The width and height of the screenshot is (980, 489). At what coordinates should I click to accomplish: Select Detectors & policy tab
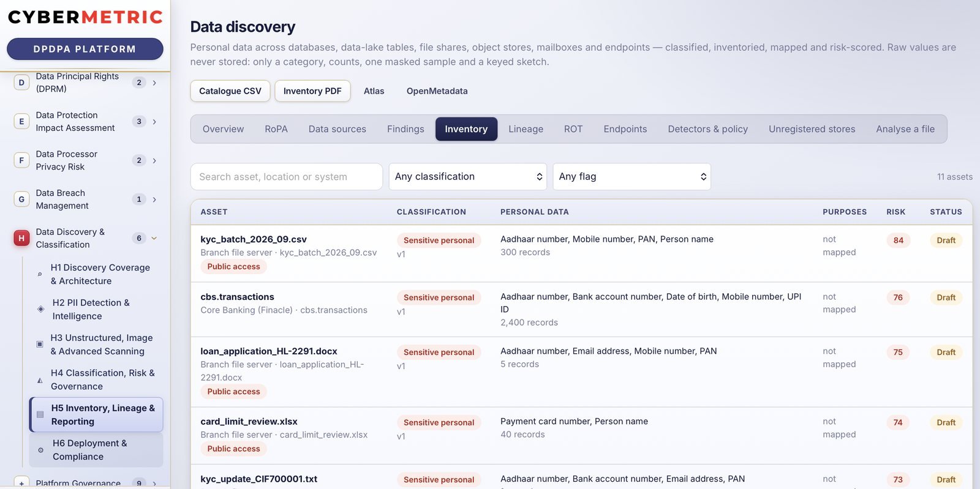coord(708,129)
